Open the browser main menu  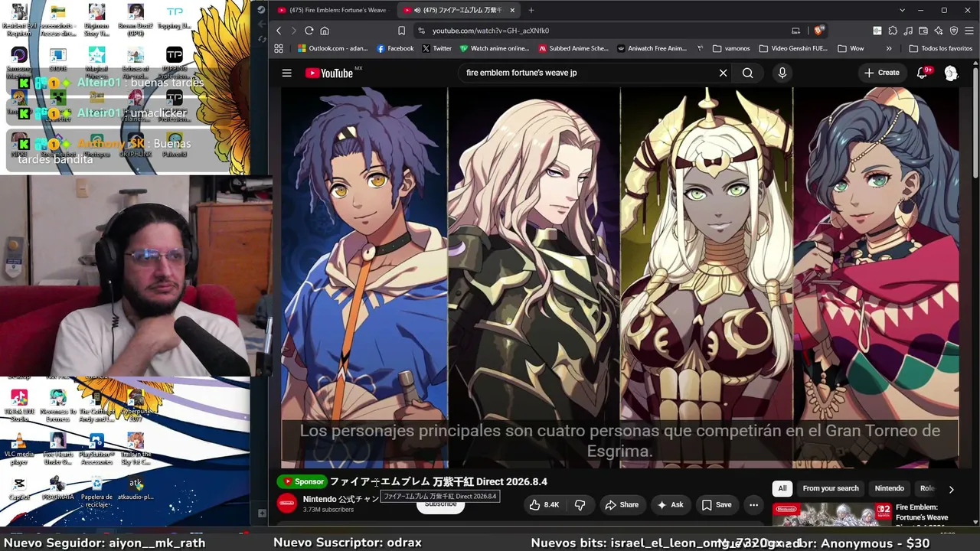pos(969,31)
